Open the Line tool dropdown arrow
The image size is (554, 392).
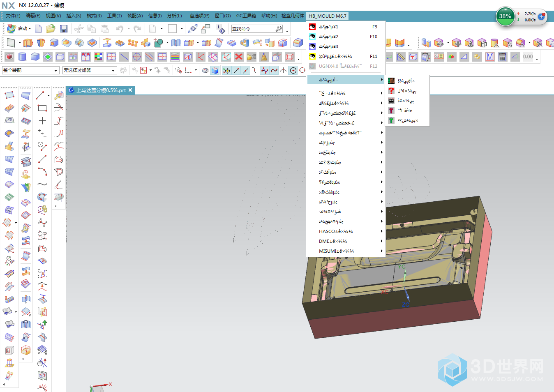pos(48,95)
